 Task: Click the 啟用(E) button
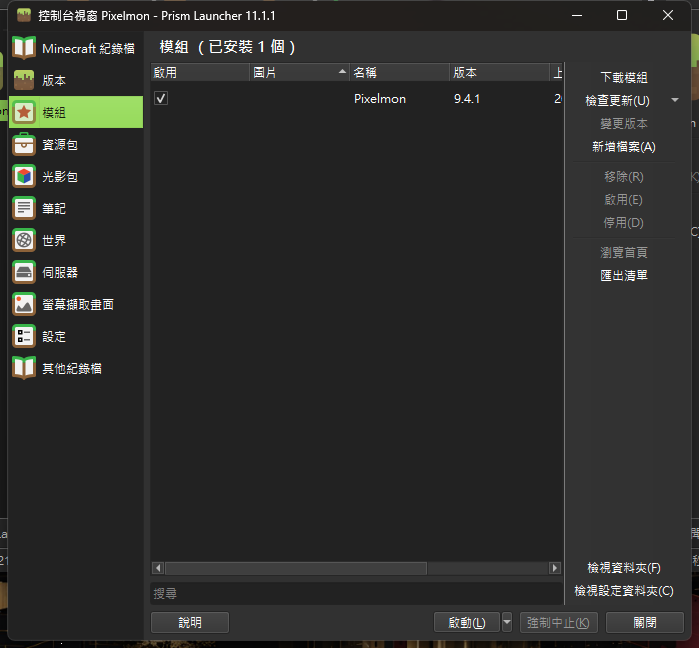click(x=624, y=200)
